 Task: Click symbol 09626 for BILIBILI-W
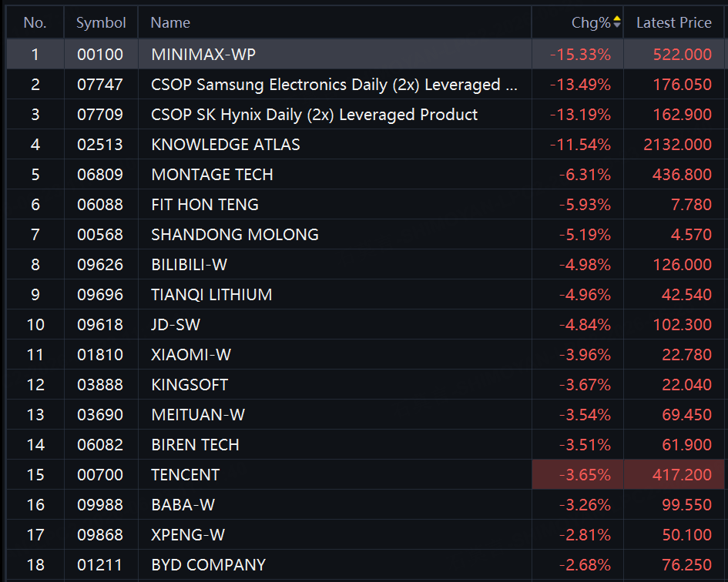100,265
